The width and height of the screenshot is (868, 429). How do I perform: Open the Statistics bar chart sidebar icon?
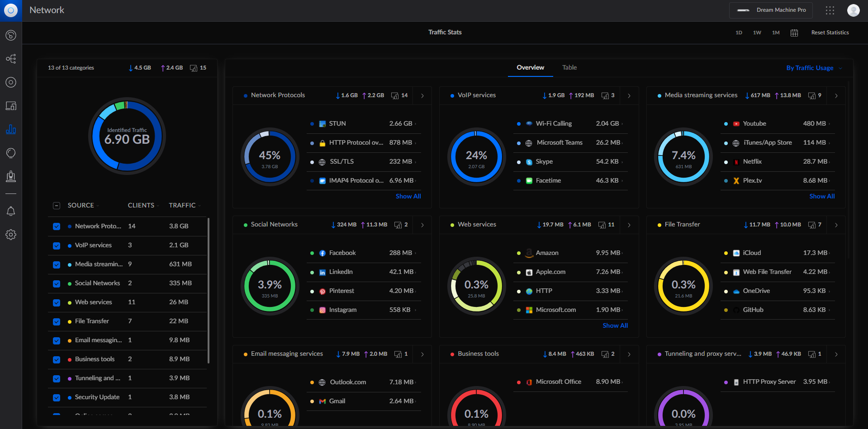[x=11, y=129]
